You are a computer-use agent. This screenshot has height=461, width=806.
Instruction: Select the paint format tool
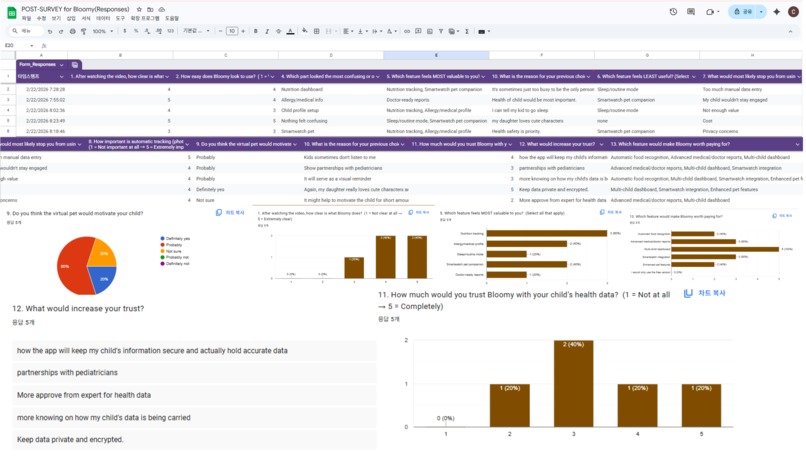(83, 31)
